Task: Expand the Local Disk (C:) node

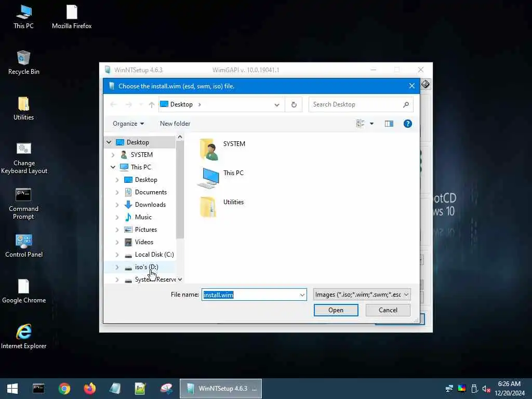Action: click(x=117, y=255)
